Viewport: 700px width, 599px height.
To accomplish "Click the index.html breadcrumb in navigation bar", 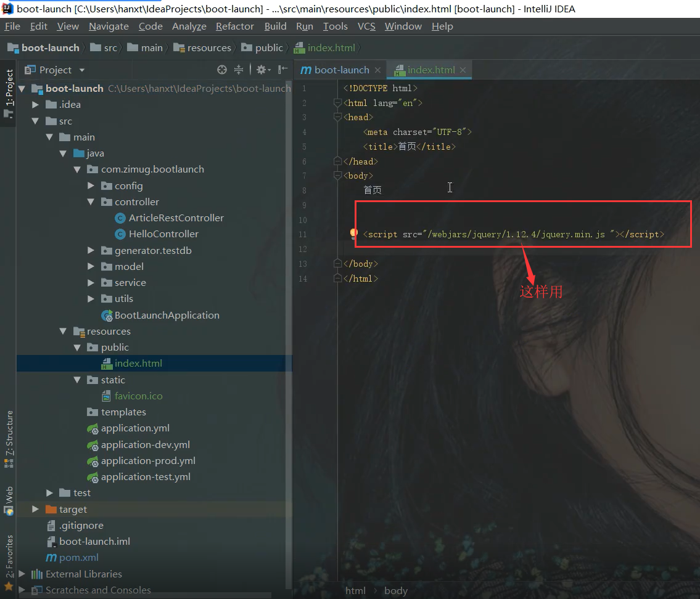I will pyautogui.click(x=324, y=47).
